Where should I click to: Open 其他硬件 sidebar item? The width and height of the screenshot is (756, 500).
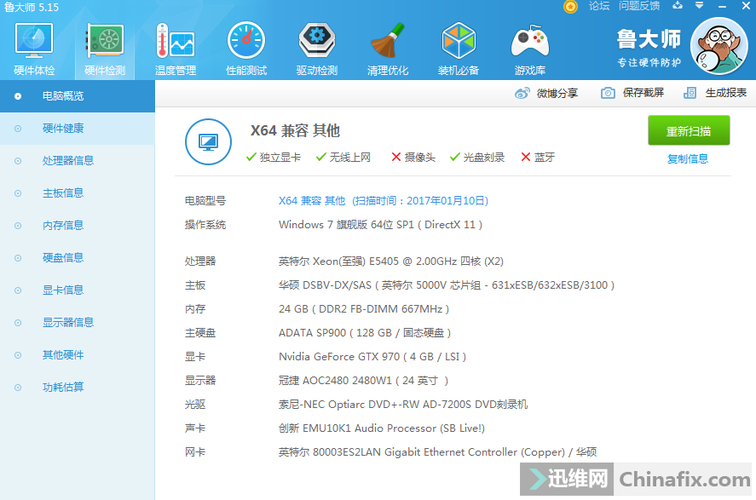(x=77, y=355)
